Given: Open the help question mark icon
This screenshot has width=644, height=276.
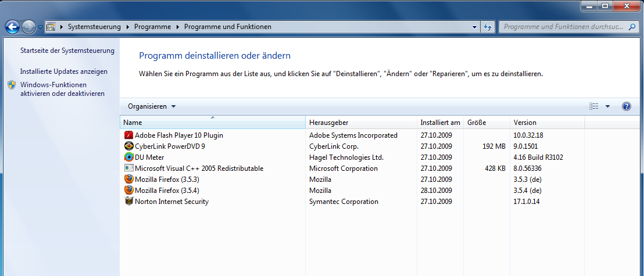Looking at the screenshot, I should click(x=626, y=106).
